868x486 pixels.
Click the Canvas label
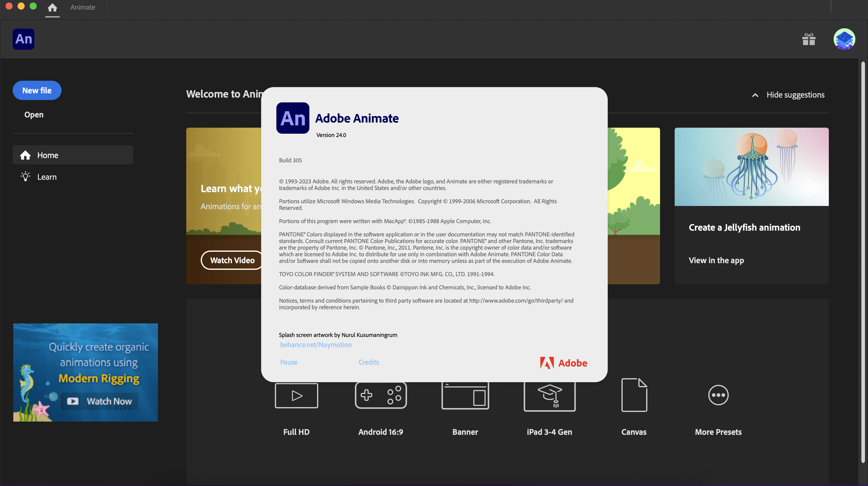(634, 432)
